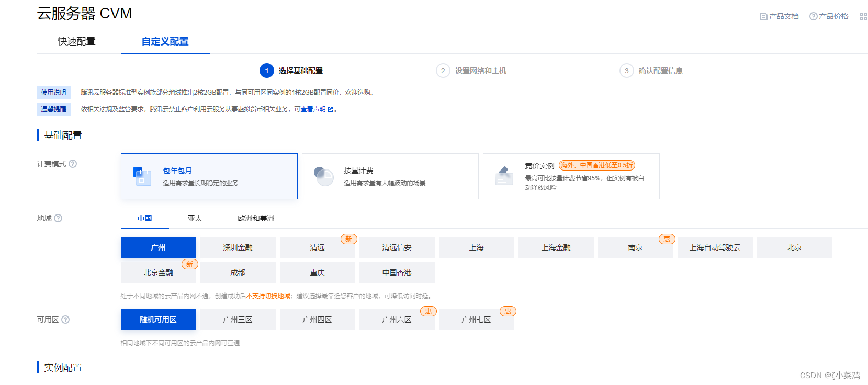Screen dimensions: 868x385
Task: Select the 包年包月 billing mode
Action: tap(209, 176)
